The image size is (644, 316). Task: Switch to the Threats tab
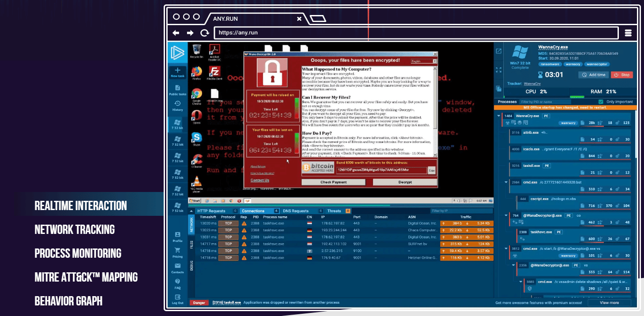tap(334, 211)
